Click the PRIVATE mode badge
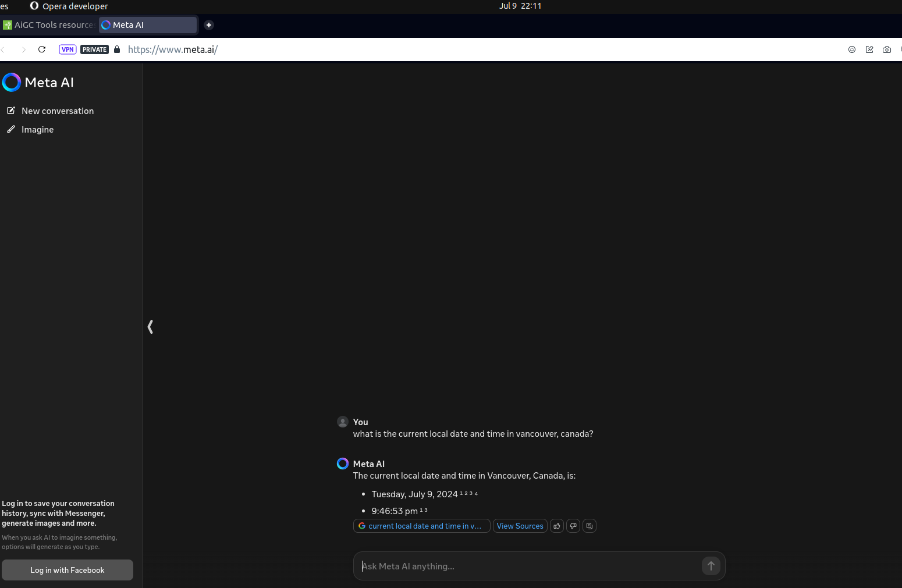This screenshot has height=588, width=902. coord(94,49)
